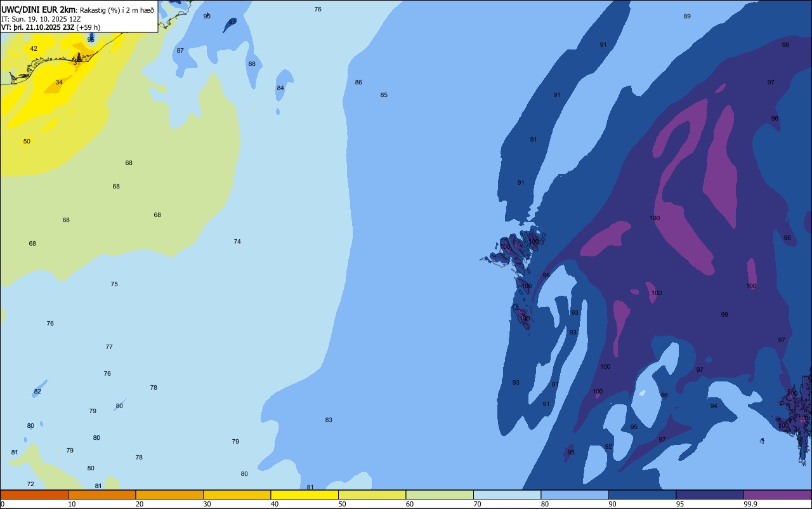Click the map humidity value 75

tap(114, 284)
